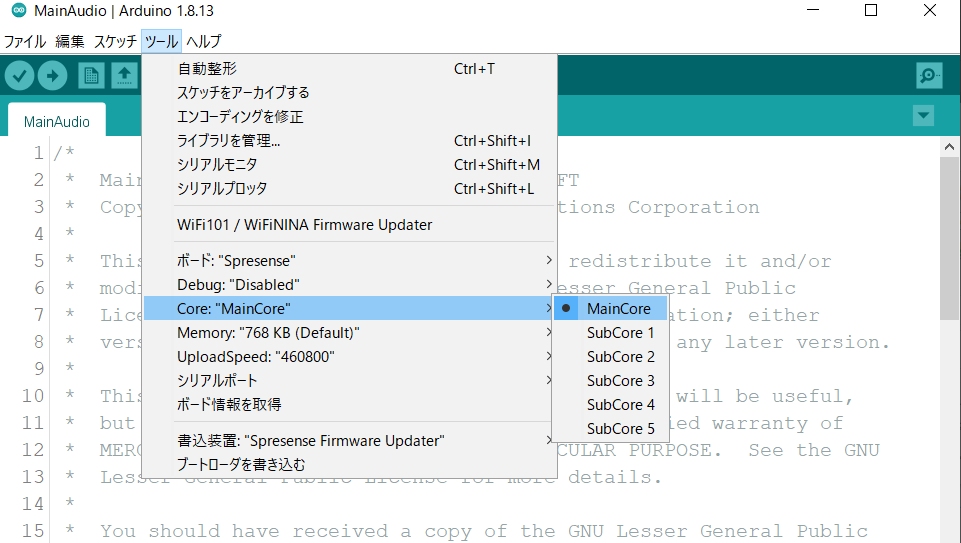Choose 自動整形 menu entry
Viewport: 961px width, 543px height.
coord(350,69)
